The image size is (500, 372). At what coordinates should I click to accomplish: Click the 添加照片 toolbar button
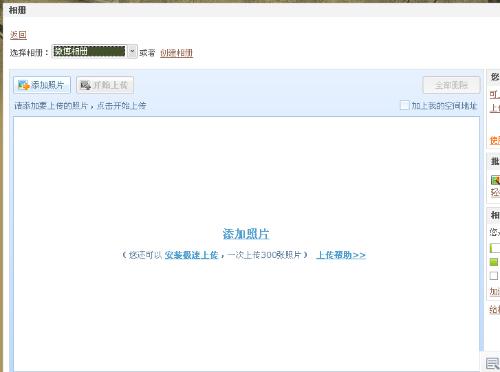(42, 85)
